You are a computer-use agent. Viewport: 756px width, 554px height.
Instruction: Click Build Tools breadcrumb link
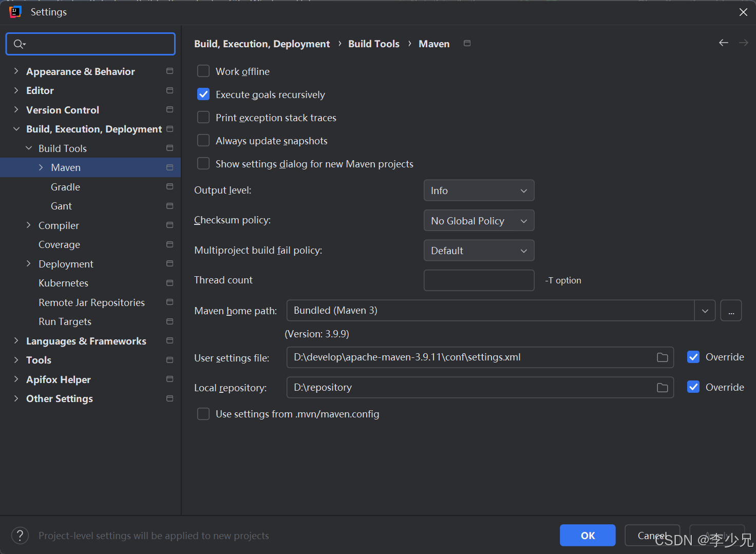click(374, 44)
